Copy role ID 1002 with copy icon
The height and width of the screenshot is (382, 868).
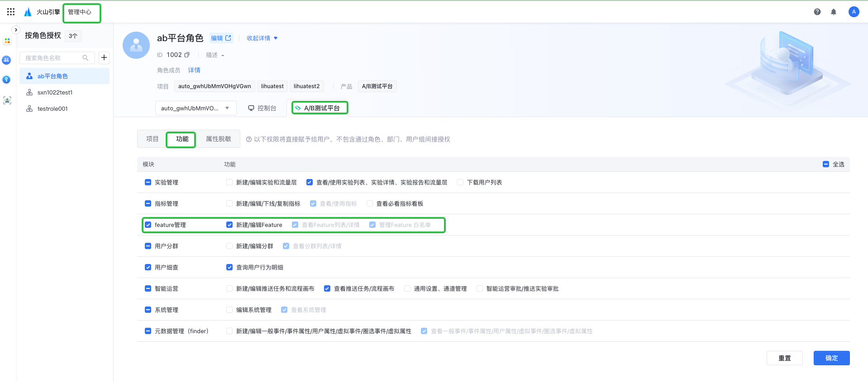(187, 55)
